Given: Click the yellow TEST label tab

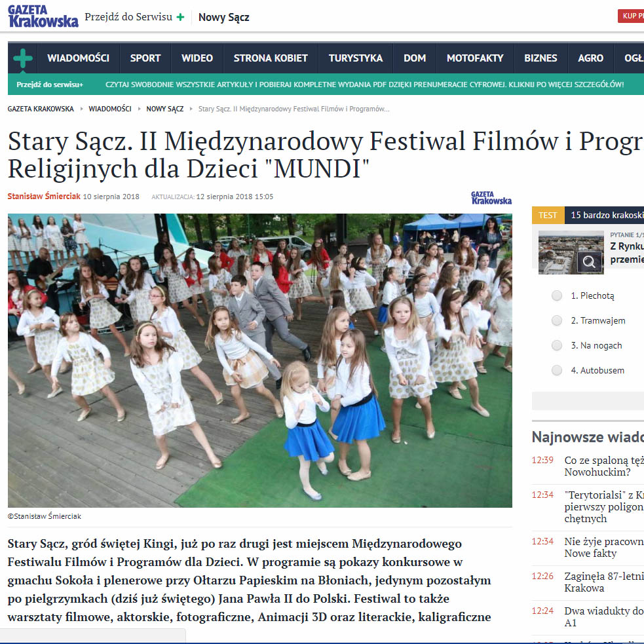Looking at the screenshot, I should (548, 216).
